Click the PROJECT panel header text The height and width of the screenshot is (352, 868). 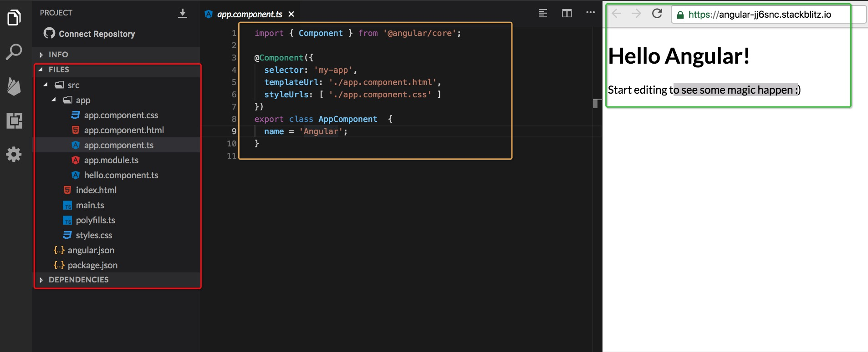(x=56, y=13)
